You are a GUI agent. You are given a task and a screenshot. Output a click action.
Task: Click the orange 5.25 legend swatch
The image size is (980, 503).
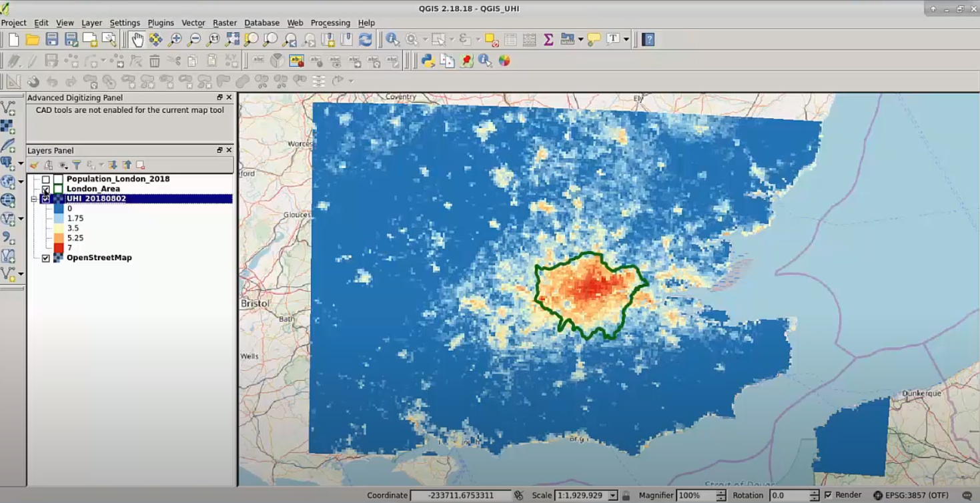[59, 238]
